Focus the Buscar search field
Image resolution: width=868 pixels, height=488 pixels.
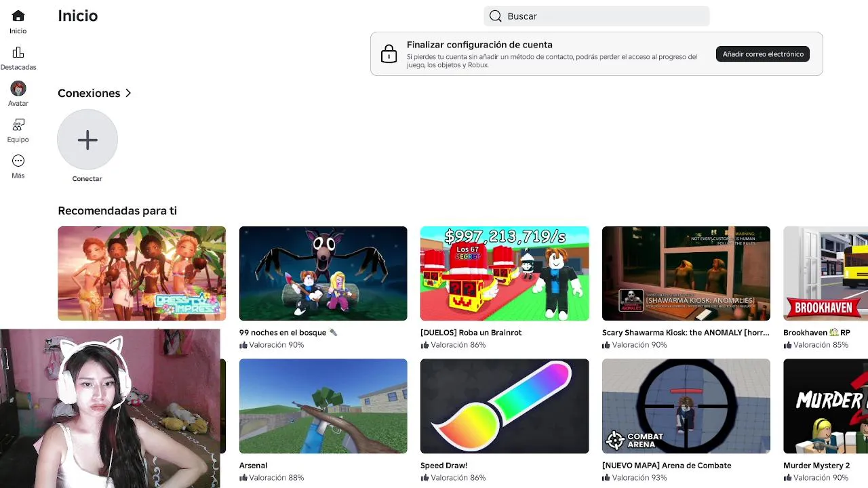597,16
